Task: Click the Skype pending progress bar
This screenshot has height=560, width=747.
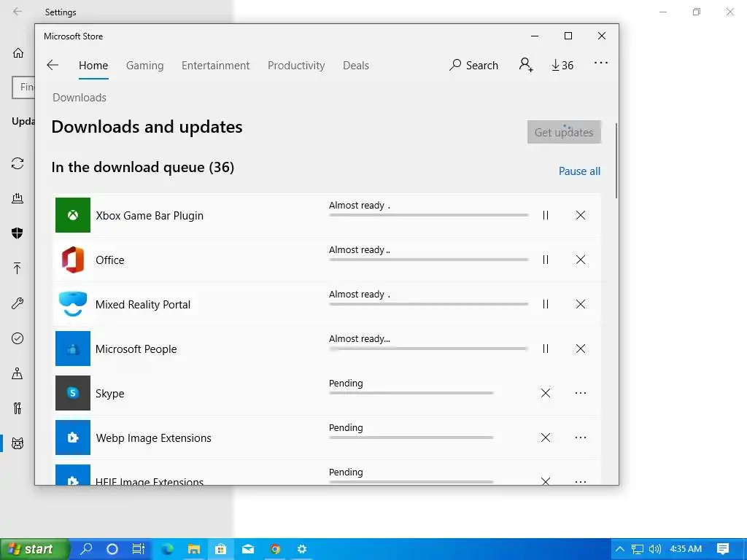Action: click(411, 393)
